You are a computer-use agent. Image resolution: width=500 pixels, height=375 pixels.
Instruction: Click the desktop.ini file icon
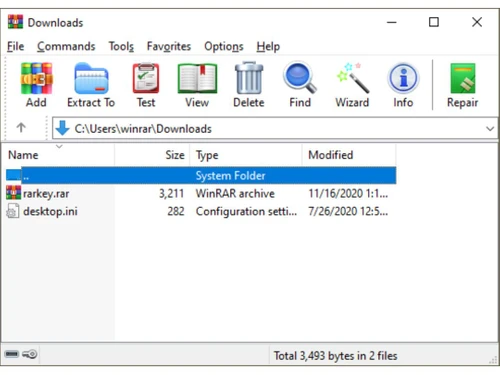[x=13, y=211]
